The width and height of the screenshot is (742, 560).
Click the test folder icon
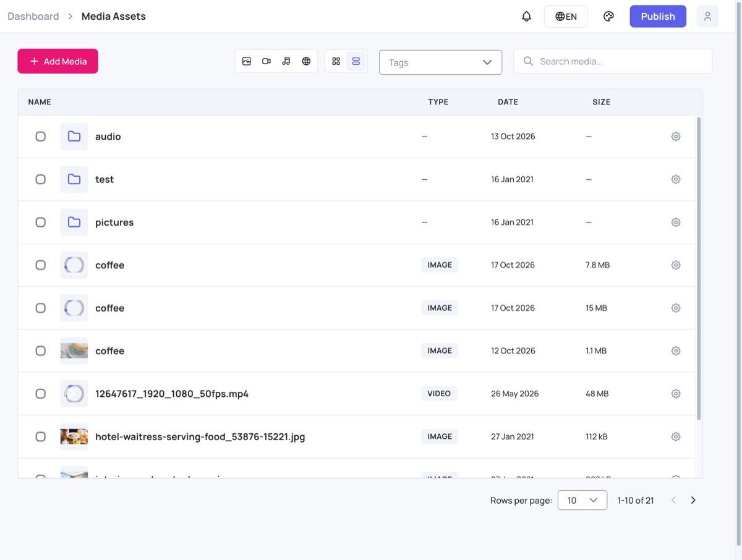(74, 179)
